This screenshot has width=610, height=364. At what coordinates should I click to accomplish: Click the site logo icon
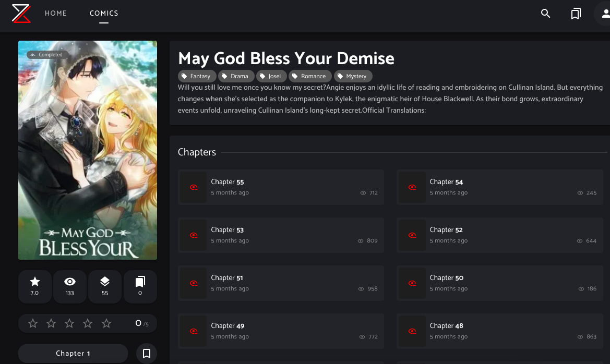point(21,13)
